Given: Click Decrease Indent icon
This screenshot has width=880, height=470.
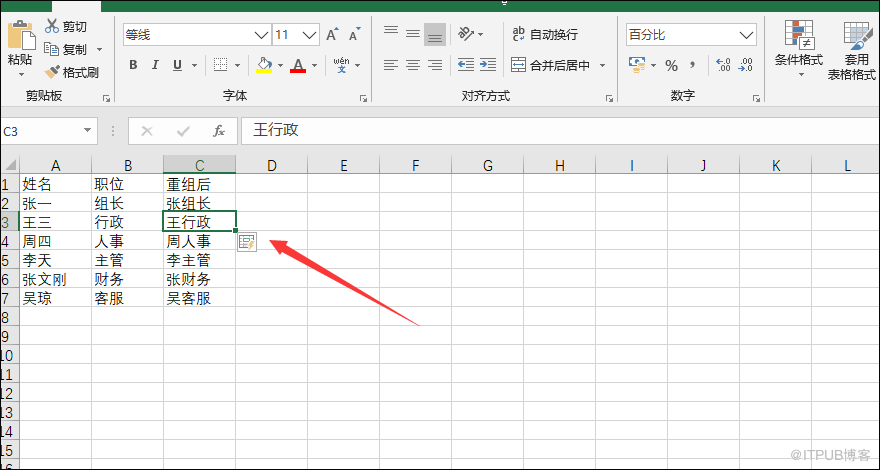Looking at the screenshot, I should pyautogui.click(x=465, y=65).
